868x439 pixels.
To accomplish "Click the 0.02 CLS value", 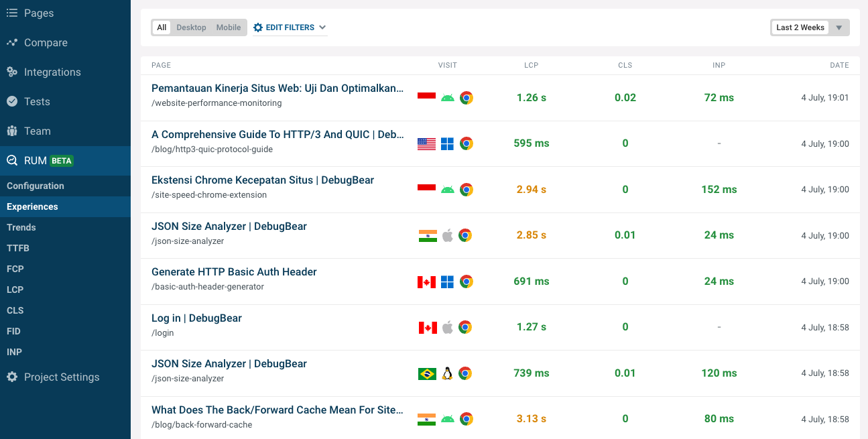I will [x=625, y=98].
